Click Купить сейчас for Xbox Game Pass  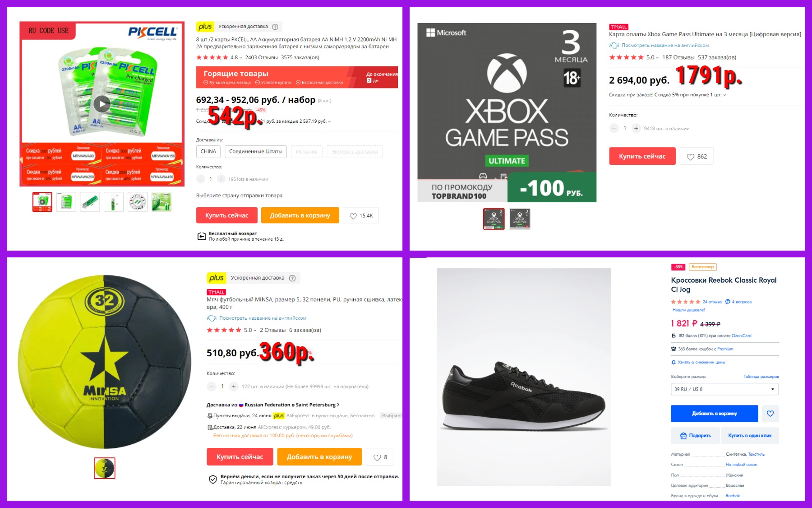(642, 156)
